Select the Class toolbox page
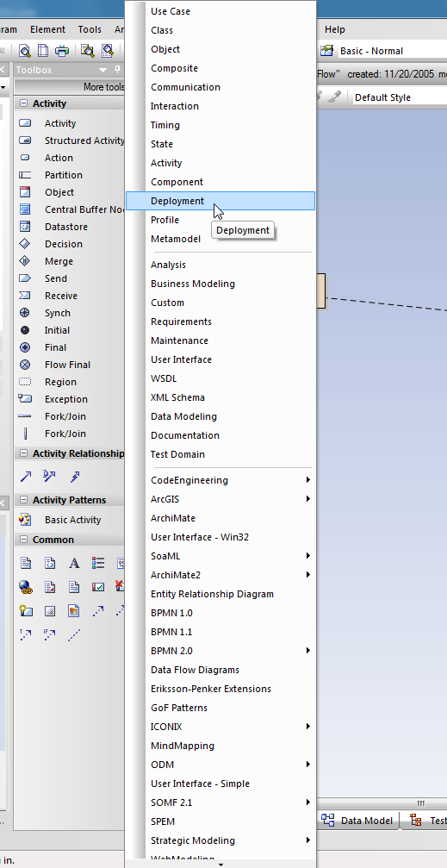The width and height of the screenshot is (447, 868). (x=220, y=30)
